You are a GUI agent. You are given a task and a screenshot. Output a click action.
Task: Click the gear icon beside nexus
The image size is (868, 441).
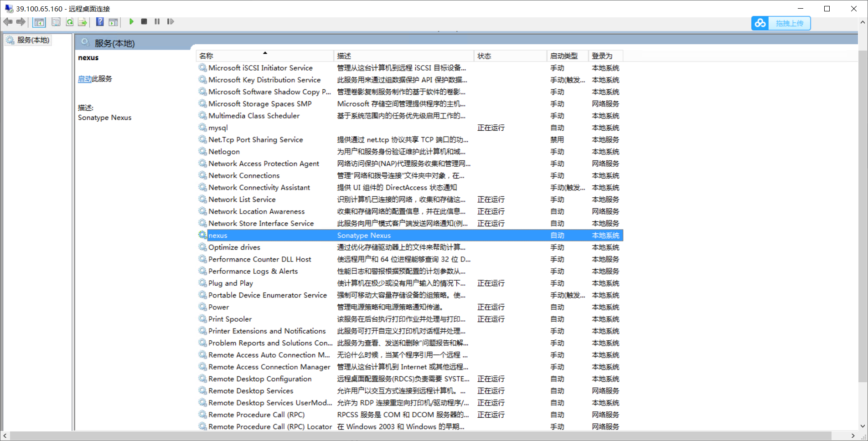[202, 235]
